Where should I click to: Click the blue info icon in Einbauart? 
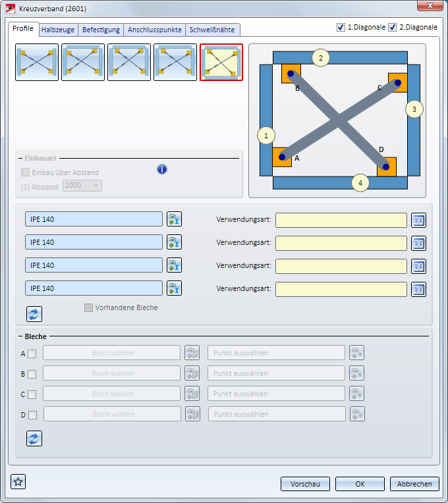pyautogui.click(x=162, y=169)
